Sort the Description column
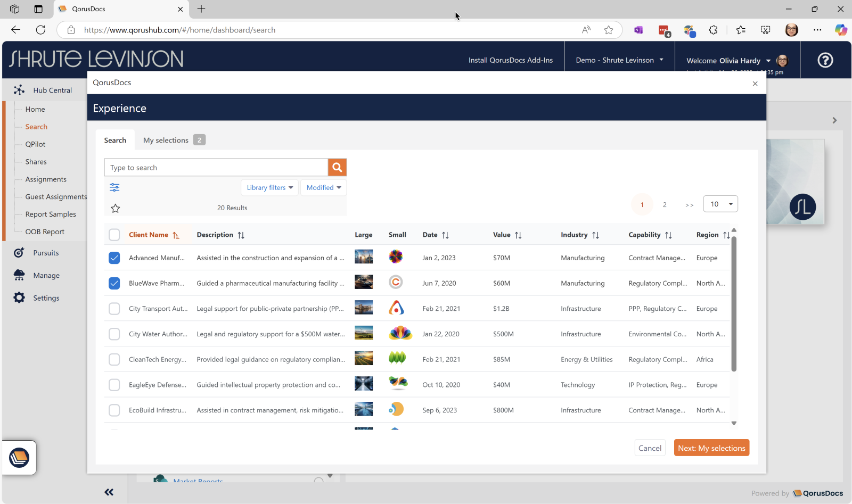The height and width of the screenshot is (504, 852). click(x=241, y=235)
